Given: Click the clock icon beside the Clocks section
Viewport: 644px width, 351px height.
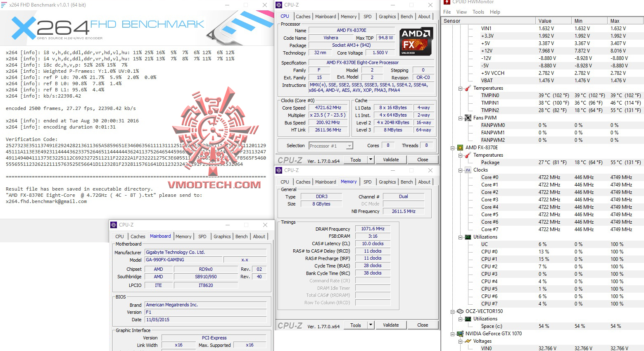Looking at the screenshot, I should tap(468, 170).
